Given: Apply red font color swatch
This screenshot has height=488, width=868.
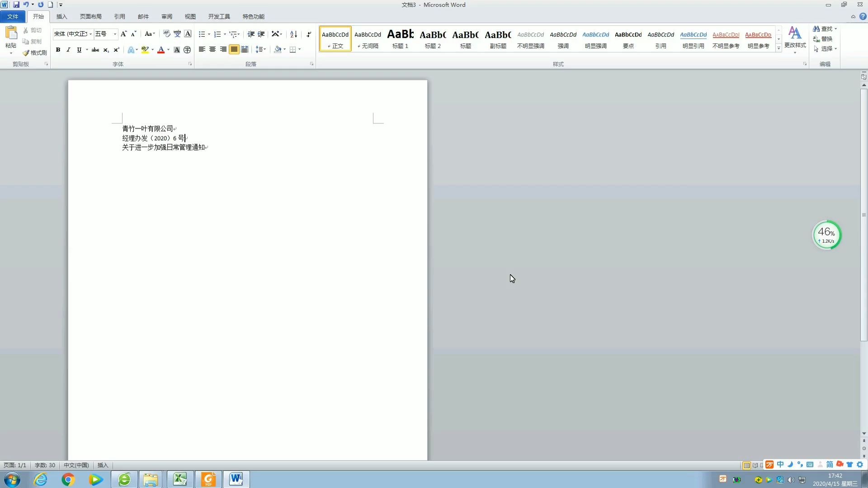Looking at the screenshot, I should (x=161, y=50).
